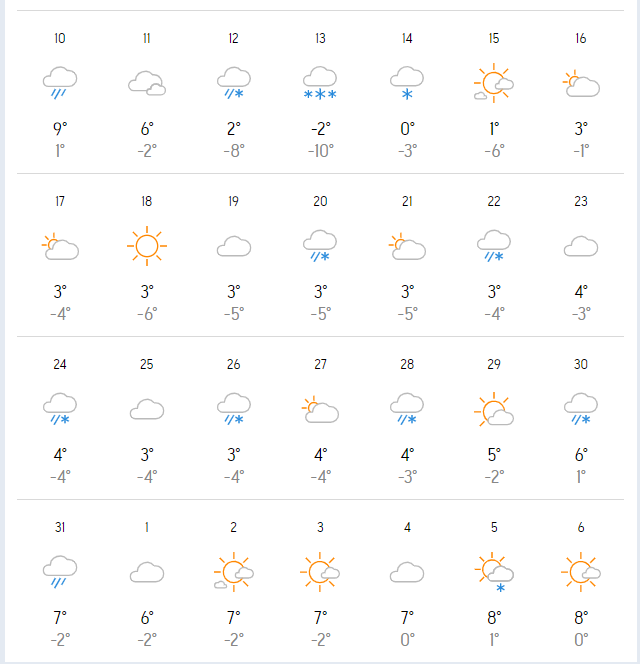The width and height of the screenshot is (640, 664).
Task: Click the day 1 date number
Action: 147,527
